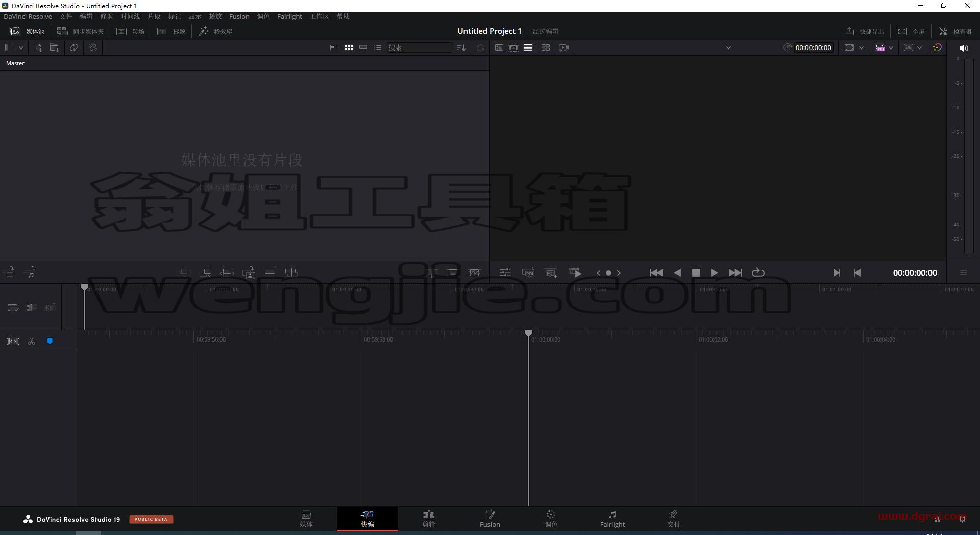Click the Fast Review playback icon
This screenshot has width=980, height=535.
[x=575, y=273]
